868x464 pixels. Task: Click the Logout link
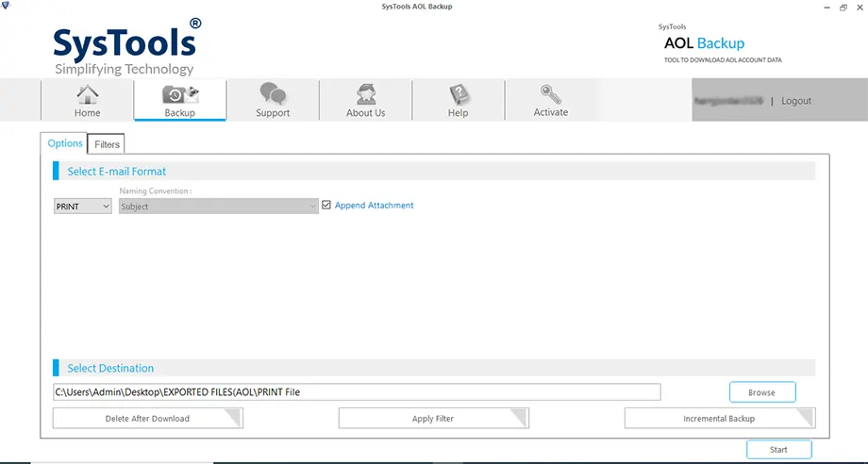(796, 101)
